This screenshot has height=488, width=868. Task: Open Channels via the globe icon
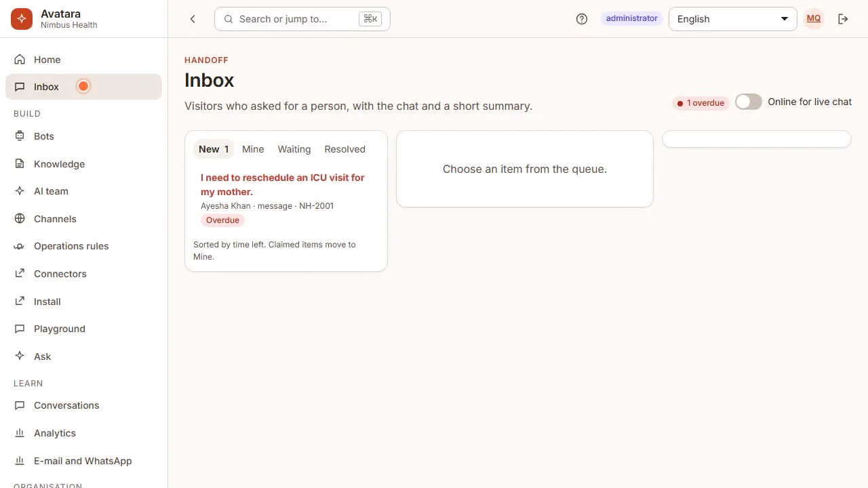tap(20, 219)
